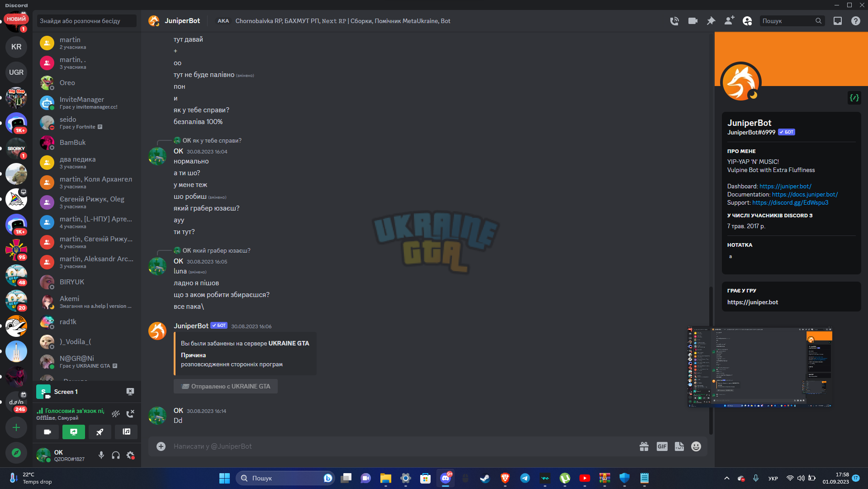The image size is (868, 489).
Task: Click the chat scrollbar
Action: click(711, 360)
